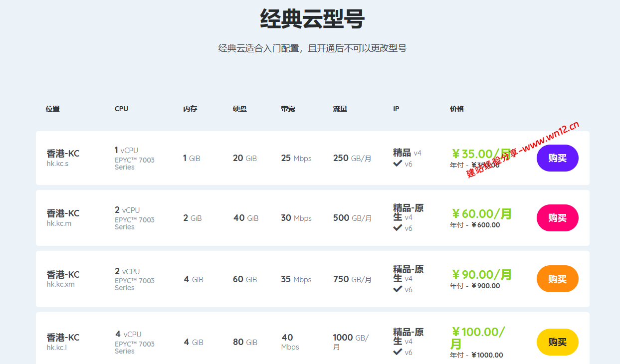The image size is (620, 364).
Task: Click the ¥90.00/月 price
Action: coord(481,275)
